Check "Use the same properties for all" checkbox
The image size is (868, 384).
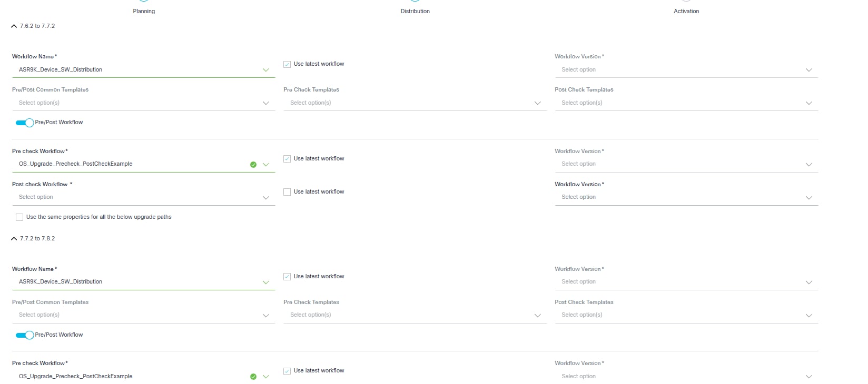(19, 217)
